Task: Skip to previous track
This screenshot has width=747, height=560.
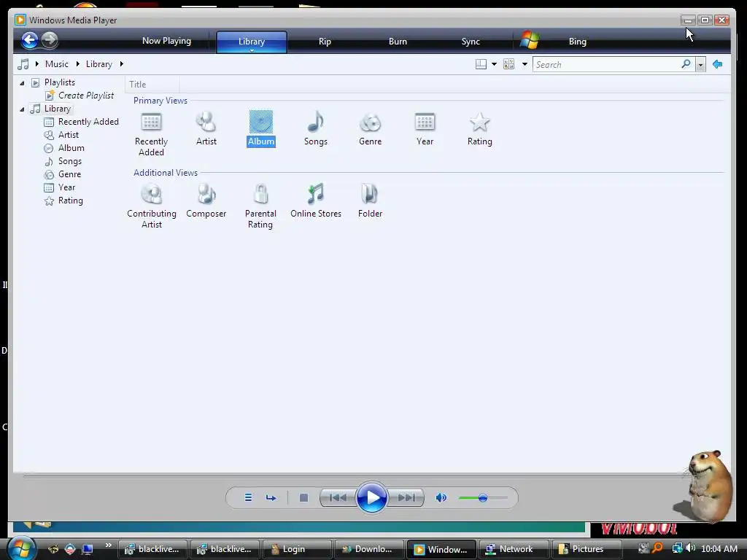Action: [338, 497]
